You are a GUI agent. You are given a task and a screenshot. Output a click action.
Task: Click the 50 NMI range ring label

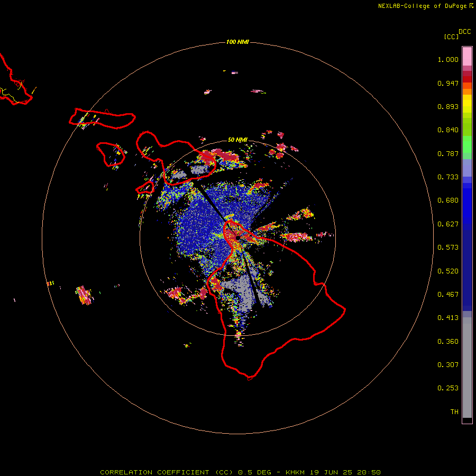tap(237, 140)
